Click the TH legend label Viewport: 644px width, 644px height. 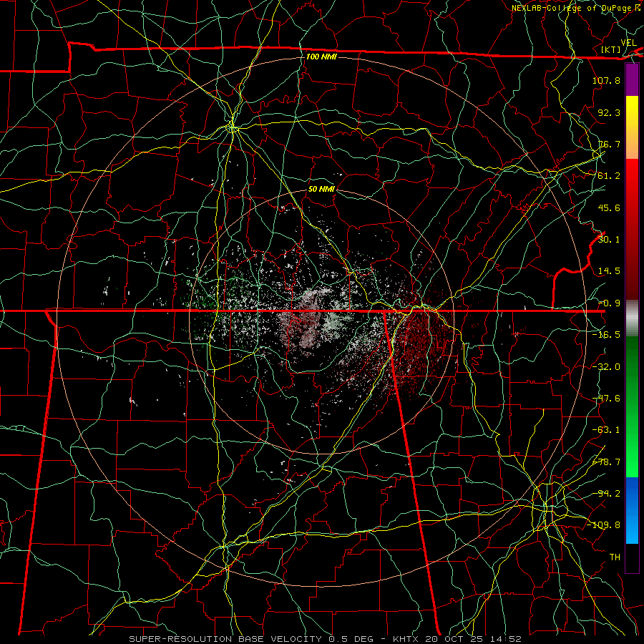615,557
